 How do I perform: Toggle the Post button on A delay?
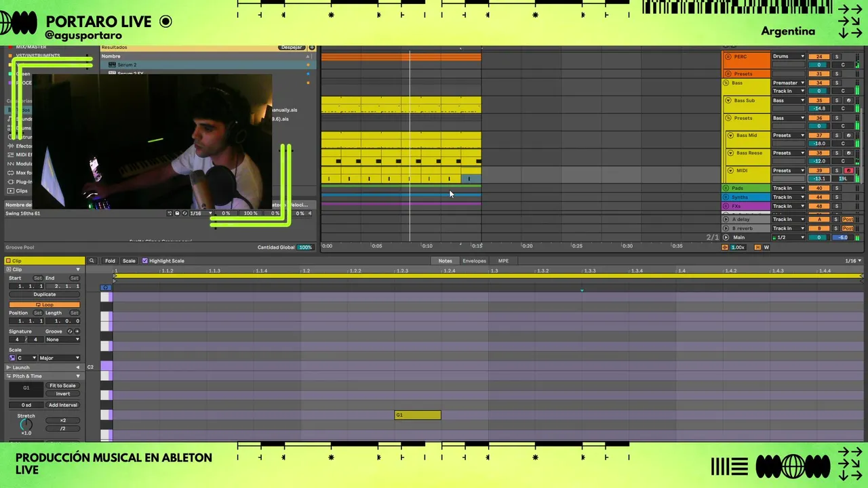(x=848, y=220)
